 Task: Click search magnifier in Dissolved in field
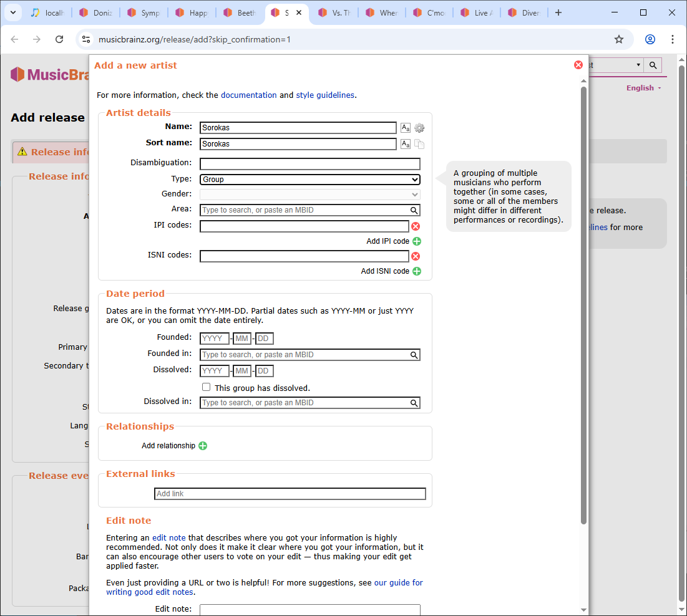[x=414, y=403]
